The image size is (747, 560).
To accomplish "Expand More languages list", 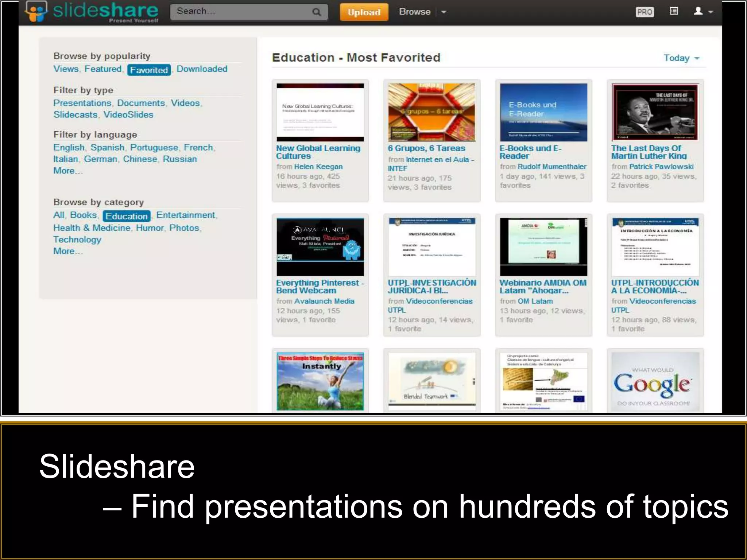I will click(x=68, y=171).
